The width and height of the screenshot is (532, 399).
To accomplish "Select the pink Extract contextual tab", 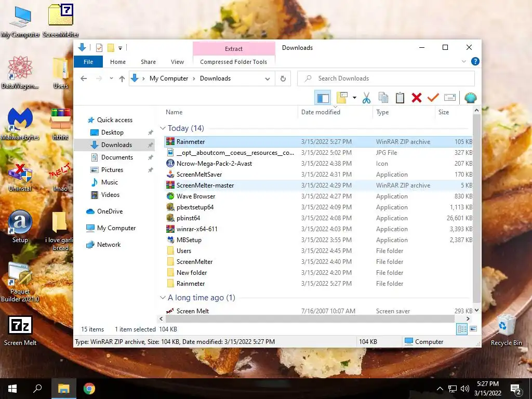I will tap(234, 48).
